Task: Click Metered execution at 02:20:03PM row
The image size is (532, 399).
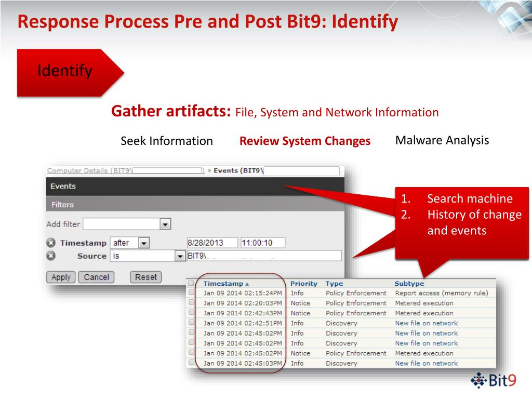Action: (x=424, y=303)
